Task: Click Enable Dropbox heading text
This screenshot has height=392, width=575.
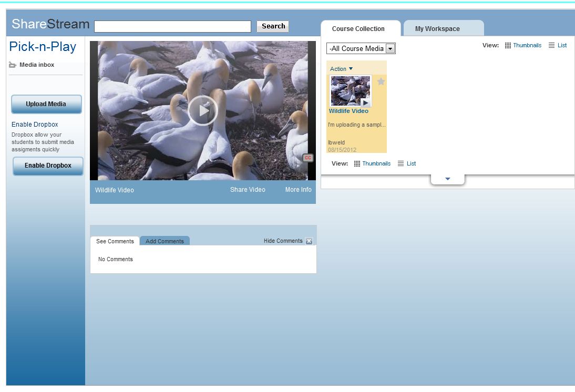Action: (35, 125)
